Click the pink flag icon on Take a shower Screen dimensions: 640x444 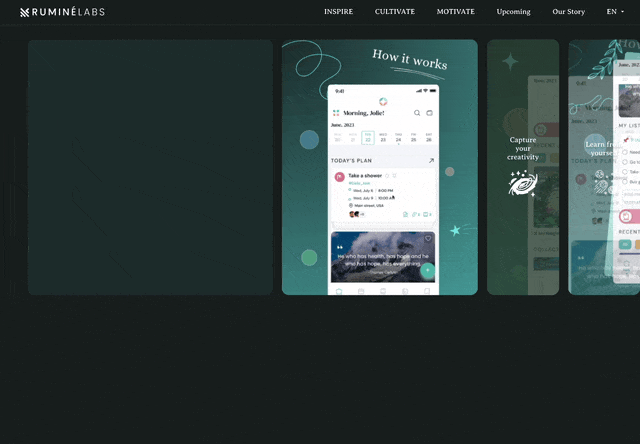click(340, 177)
